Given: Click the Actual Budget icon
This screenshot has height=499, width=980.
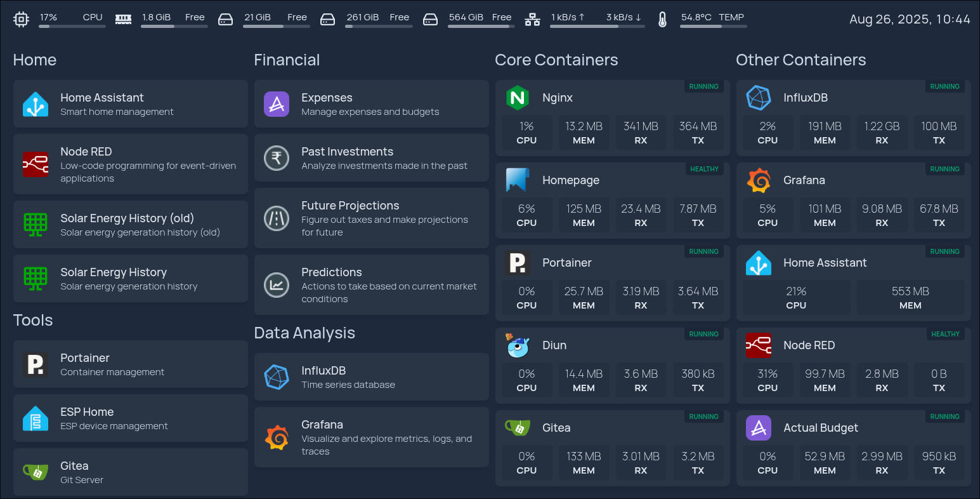Looking at the screenshot, I should [759, 428].
